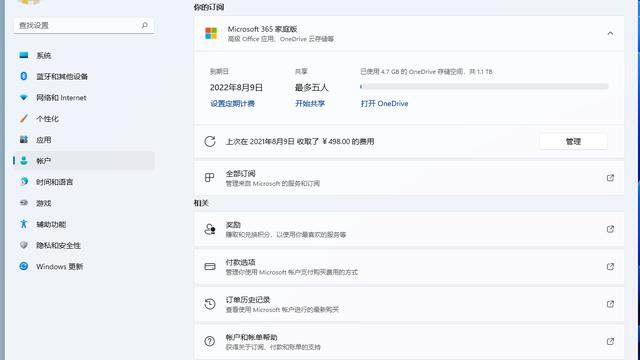Open external link icon on 奖励 row
Screen dimensions: 640x360
tap(610, 229)
